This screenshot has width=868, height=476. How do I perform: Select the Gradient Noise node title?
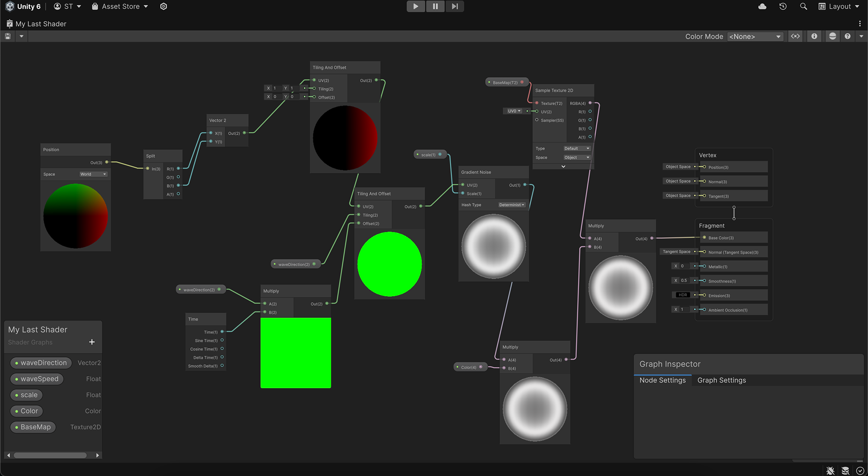pyautogui.click(x=476, y=172)
